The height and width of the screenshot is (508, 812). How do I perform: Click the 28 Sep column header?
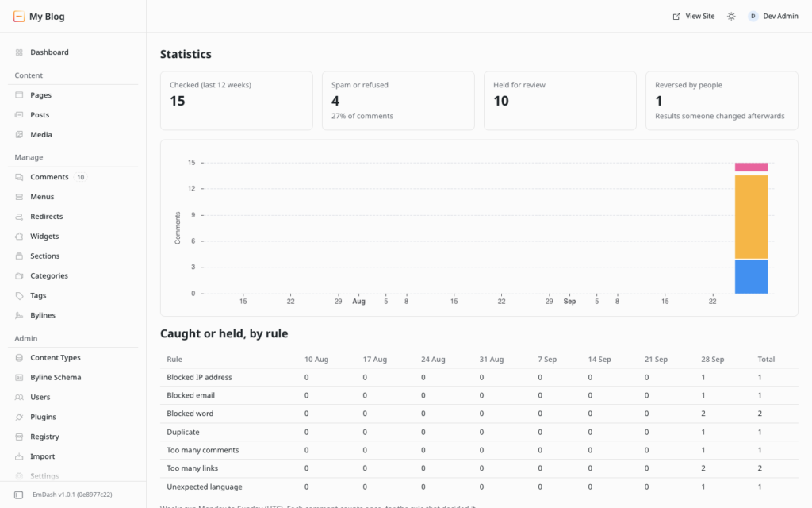click(x=713, y=360)
